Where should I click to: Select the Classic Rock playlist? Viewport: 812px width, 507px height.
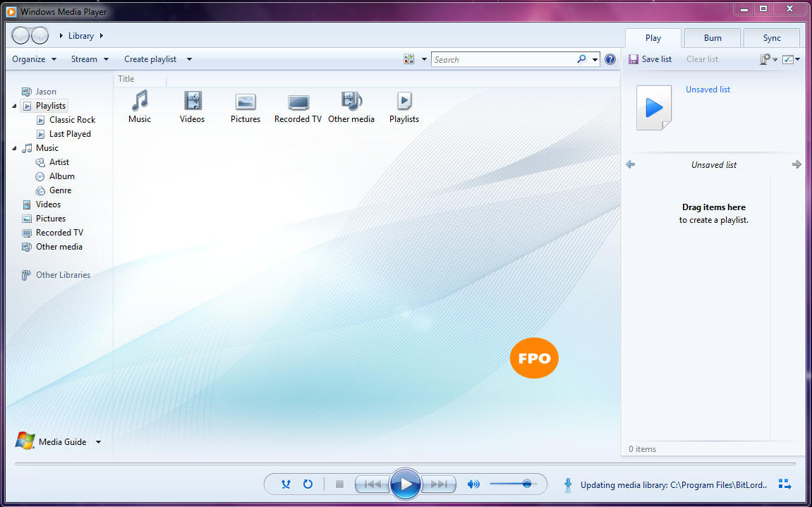tap(66, 120)
